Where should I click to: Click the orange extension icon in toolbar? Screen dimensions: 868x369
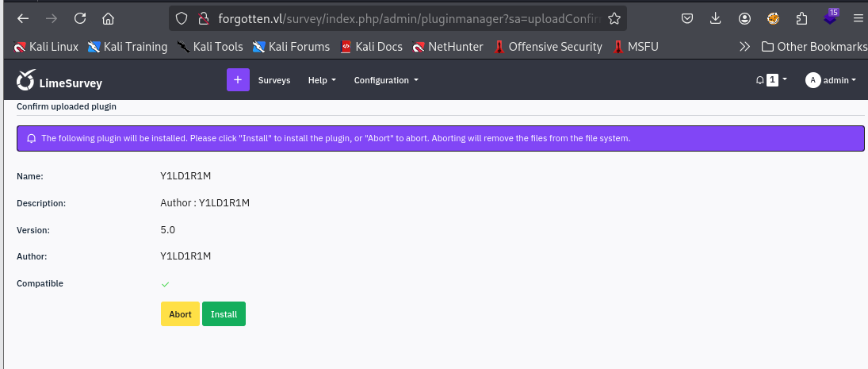(x=774, y=19)
